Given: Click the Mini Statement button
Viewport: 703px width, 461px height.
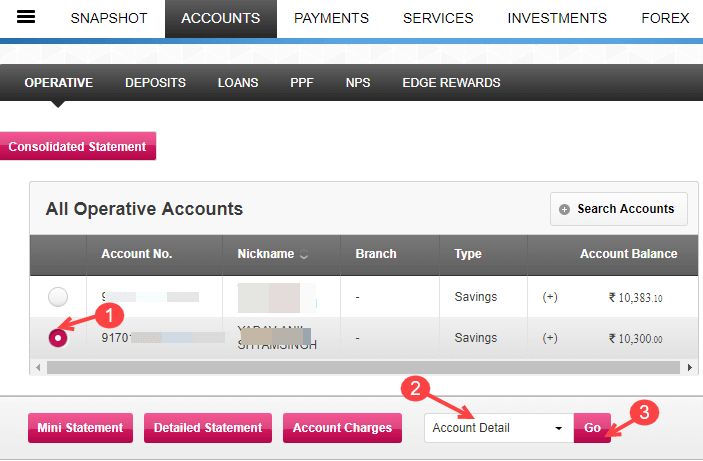Looking at the screenshot, I should coord(80,428).
